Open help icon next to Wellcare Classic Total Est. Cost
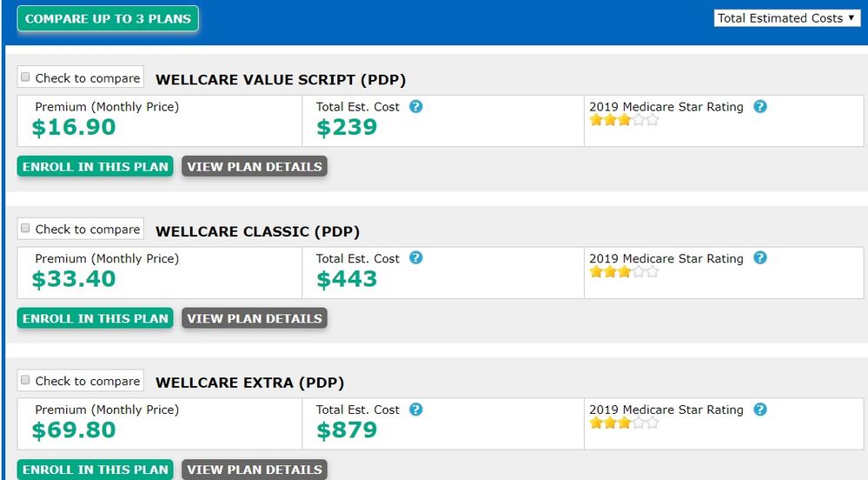This screenshot has width=868, height=480. coord(416,258)
